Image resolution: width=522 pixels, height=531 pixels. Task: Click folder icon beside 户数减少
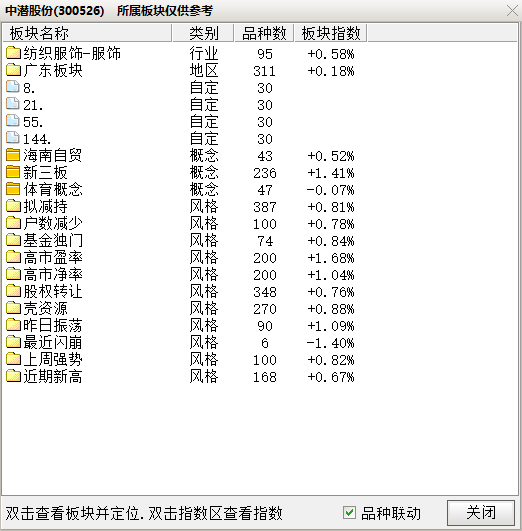[x=13, y=222]
